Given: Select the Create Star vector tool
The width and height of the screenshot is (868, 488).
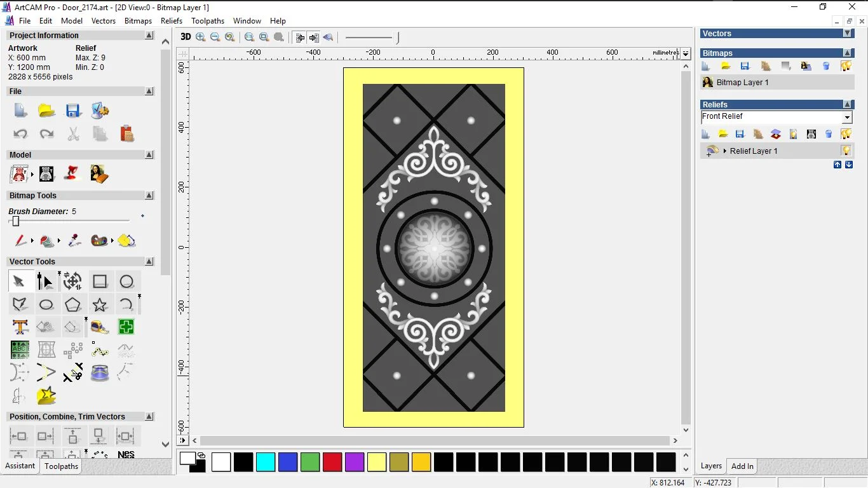Looking at the screenshot, I should pos(100,305).
